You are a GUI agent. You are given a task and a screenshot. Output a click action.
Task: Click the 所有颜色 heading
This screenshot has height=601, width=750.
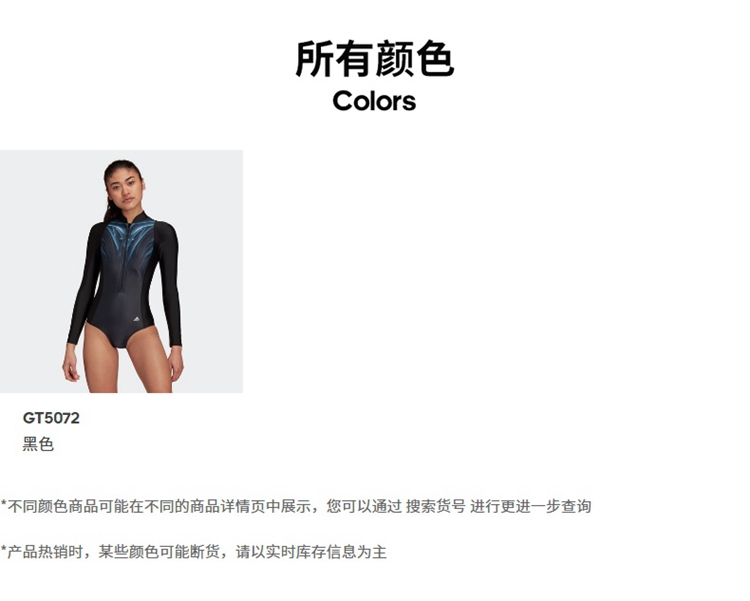pyautogui.click(x=375, y=59)
